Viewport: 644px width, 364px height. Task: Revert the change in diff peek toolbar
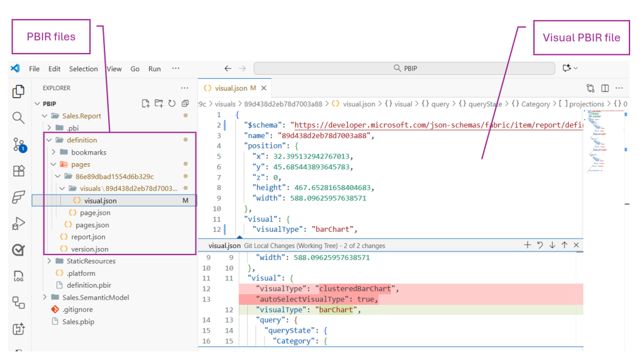(540, 245)
